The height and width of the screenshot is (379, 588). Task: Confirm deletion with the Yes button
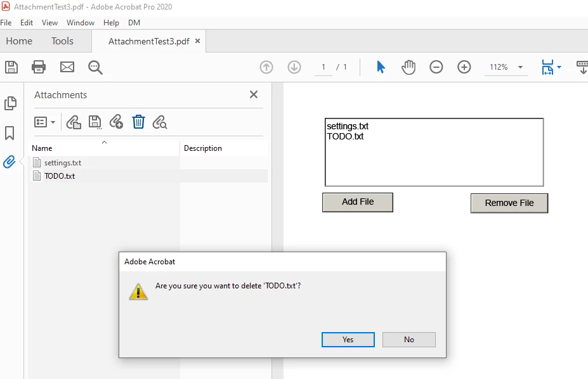348,339
